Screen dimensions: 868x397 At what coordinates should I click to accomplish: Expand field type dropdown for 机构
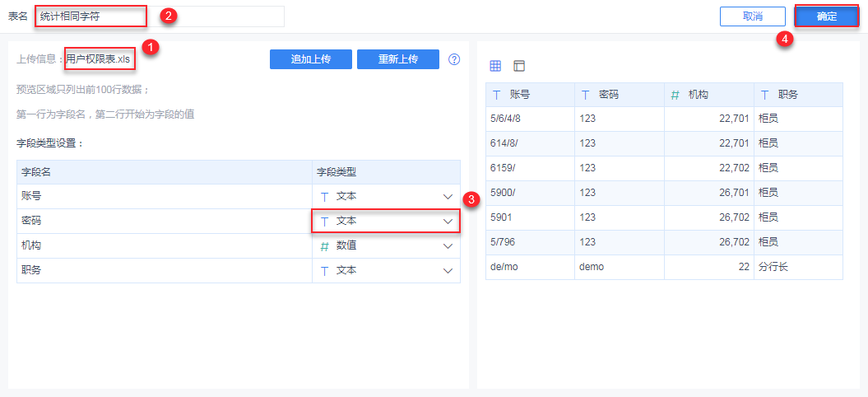click(448, 246)
